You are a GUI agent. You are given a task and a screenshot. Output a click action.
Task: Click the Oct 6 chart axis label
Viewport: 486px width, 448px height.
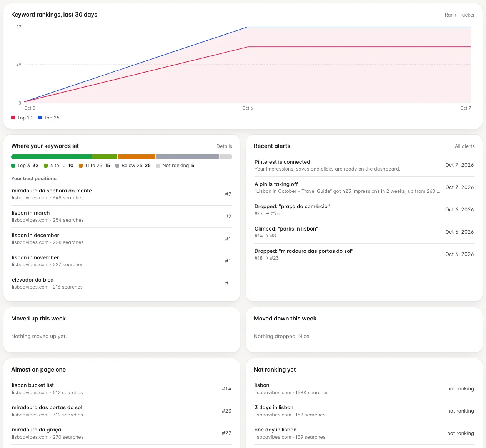coord(248,108)
